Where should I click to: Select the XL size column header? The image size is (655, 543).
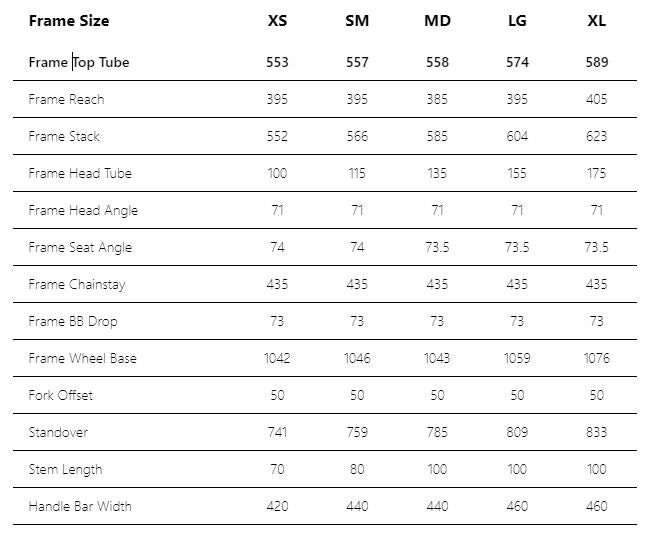596,21
